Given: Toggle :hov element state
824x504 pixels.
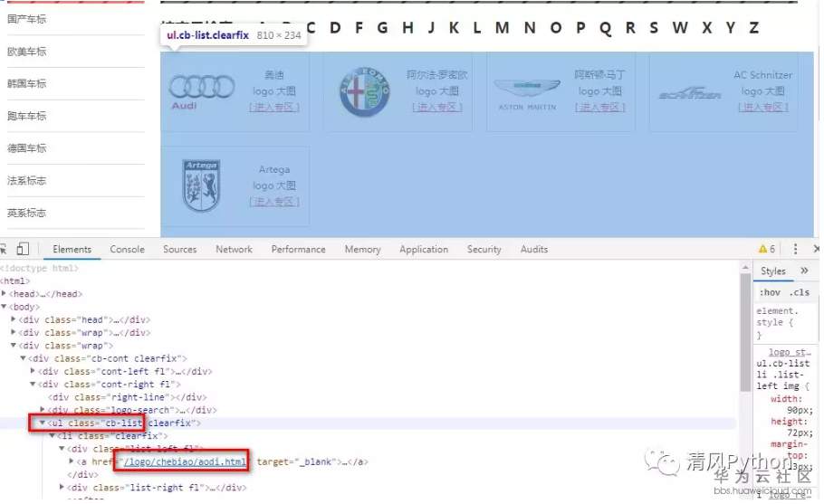Looking at the screenshot, I should 770,292.
